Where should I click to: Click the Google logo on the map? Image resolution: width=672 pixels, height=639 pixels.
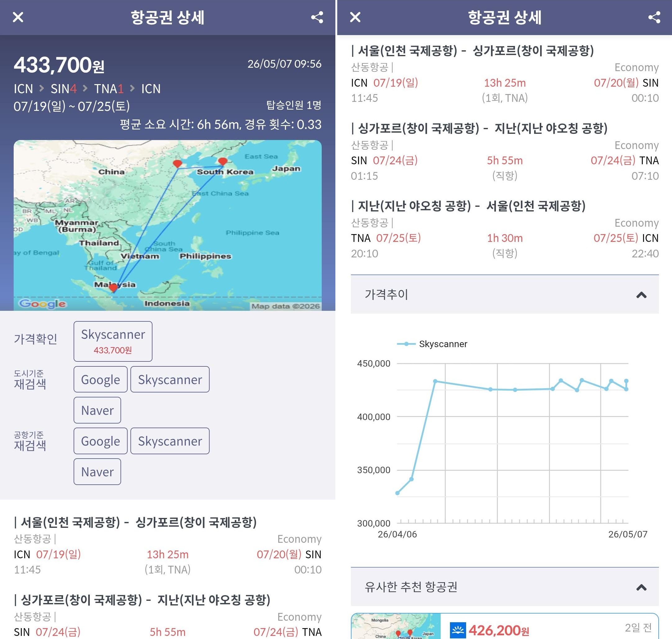[42, 303]
